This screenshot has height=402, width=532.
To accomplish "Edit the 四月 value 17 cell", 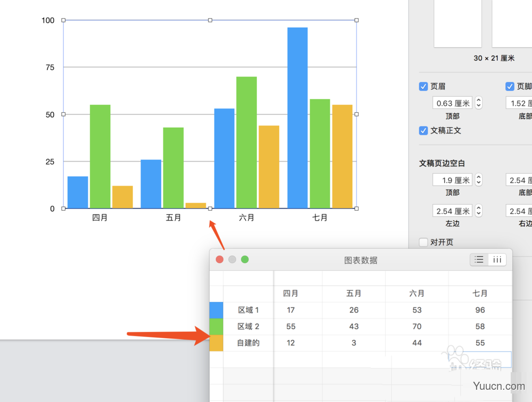I will click(290, 309).
